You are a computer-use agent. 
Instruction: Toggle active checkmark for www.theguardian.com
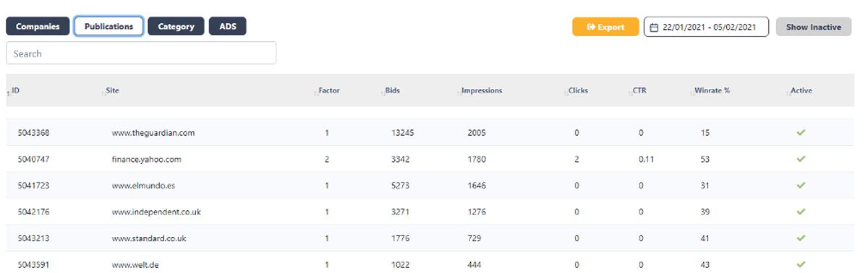click(801, 132)
